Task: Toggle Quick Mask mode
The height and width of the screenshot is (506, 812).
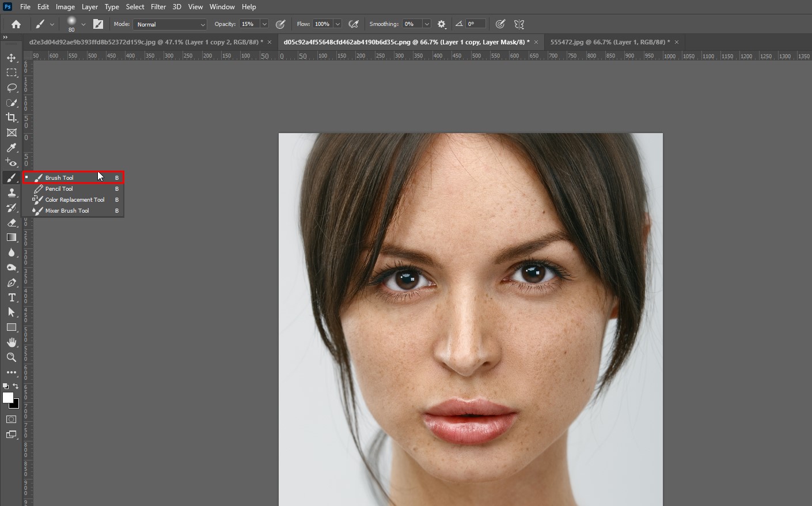Action: coord(12,420)
